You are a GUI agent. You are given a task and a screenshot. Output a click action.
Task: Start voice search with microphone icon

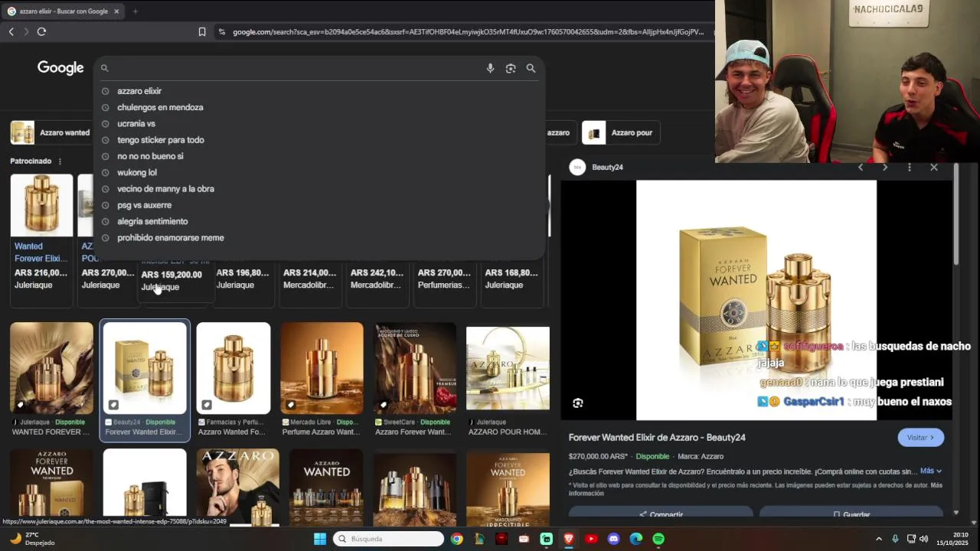click(x=490, y=68)
